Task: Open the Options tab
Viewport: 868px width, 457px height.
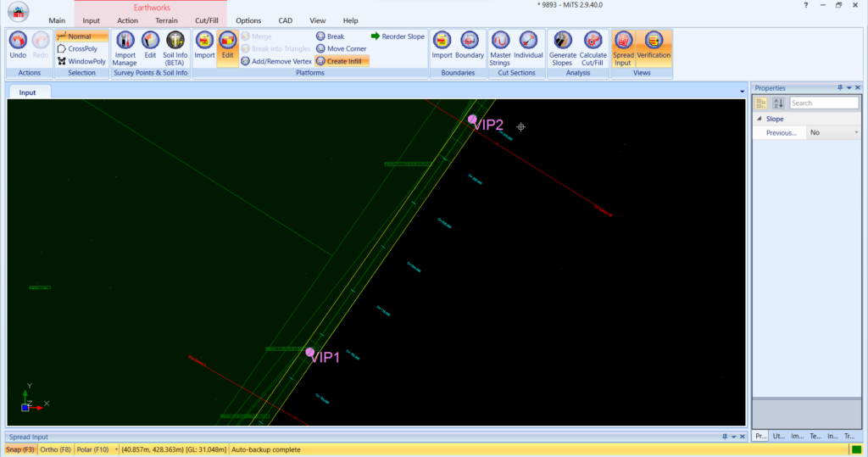Action: (248, 20)
